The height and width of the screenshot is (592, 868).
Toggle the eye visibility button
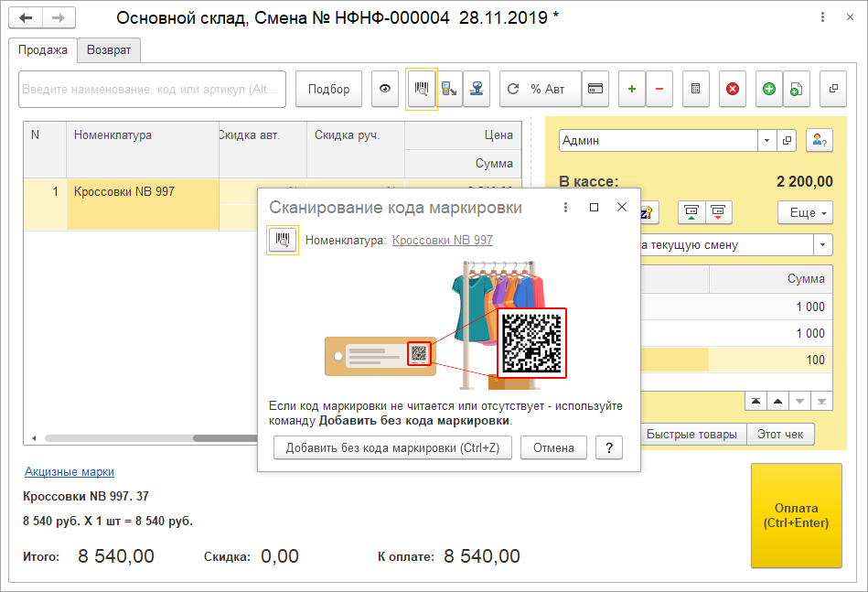click(385, 89)
